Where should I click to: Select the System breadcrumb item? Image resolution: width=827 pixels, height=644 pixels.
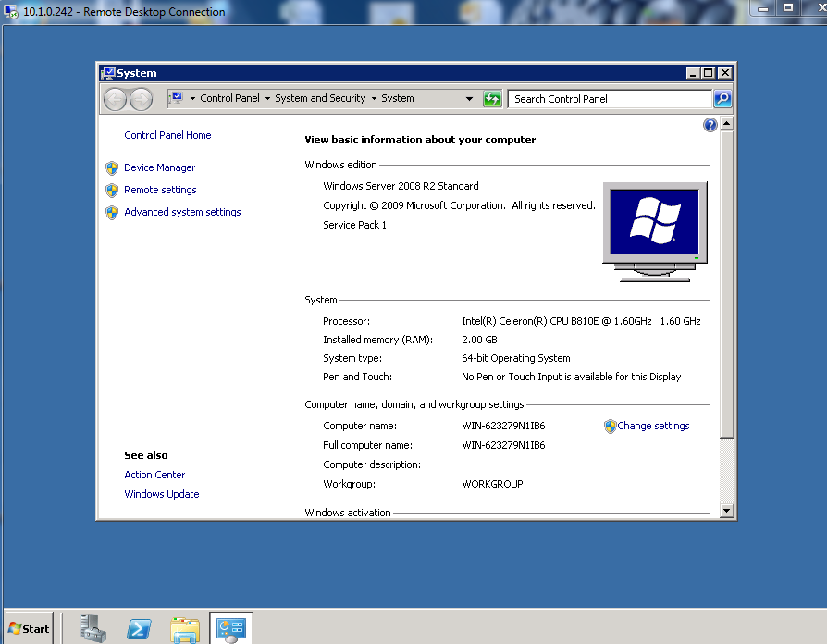coord(398,98)
